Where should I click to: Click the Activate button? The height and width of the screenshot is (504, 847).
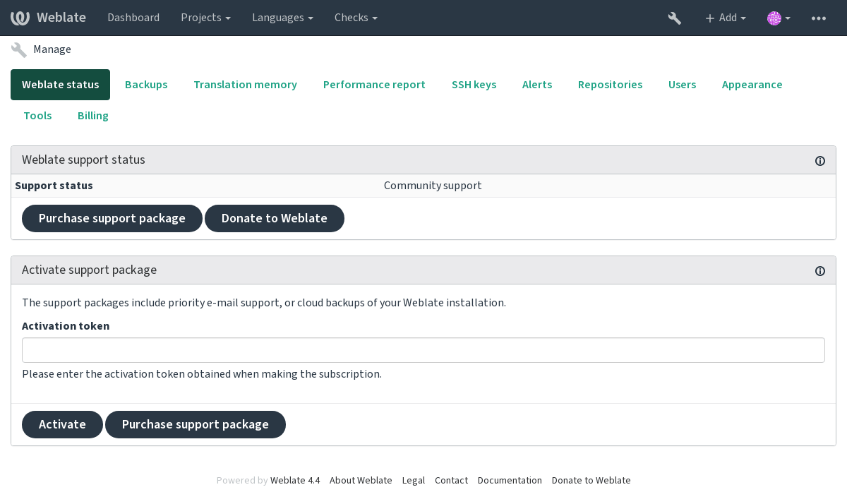(62, 424)
